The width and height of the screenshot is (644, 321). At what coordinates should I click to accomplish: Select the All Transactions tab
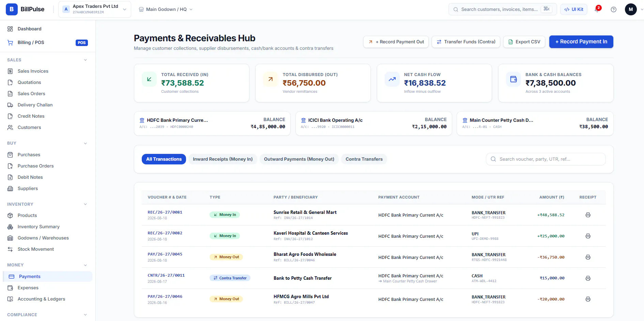coord(164,159)
